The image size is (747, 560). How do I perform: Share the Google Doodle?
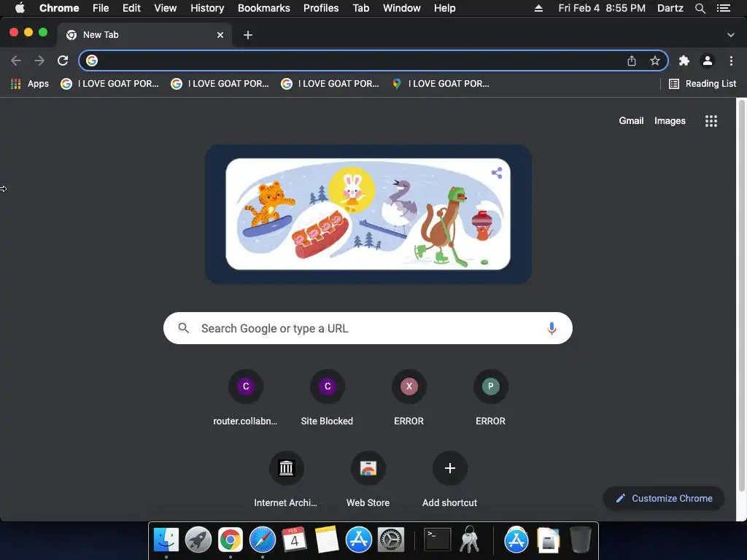click(497, 173)
